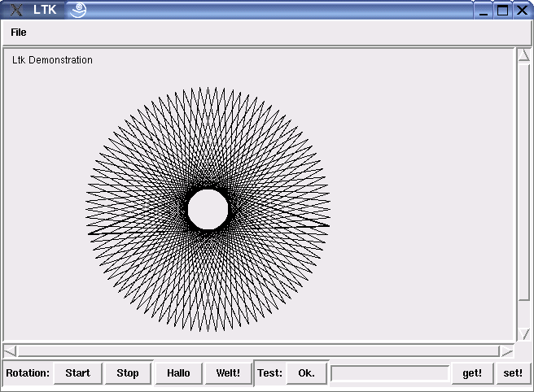Image resolution: width=534 pixels, height=392 pixels.
Task: Click the swirl icon beside the LTK title
Action: (77, 11)
